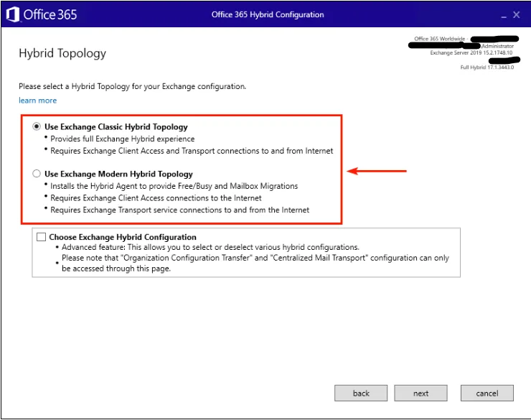The width and height of the screenshot is (531, 420).
Task: Click the "Installs the Hybrid Agent" description line
Action: tap(174, 186)
